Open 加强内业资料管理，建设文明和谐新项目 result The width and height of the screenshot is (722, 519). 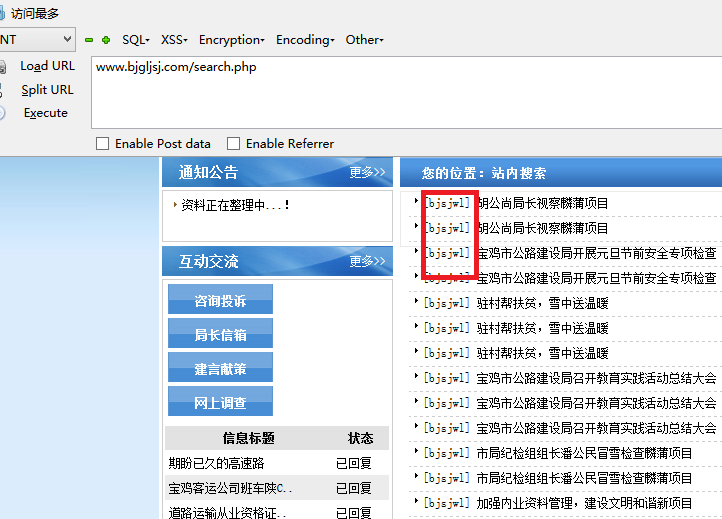[x=584, y=503]
